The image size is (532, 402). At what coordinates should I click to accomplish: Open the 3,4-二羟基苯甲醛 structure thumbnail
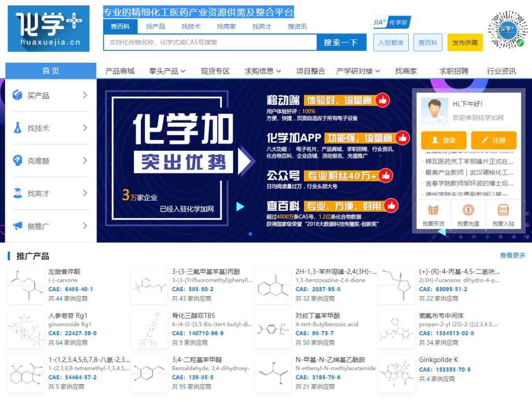[149, 374]
